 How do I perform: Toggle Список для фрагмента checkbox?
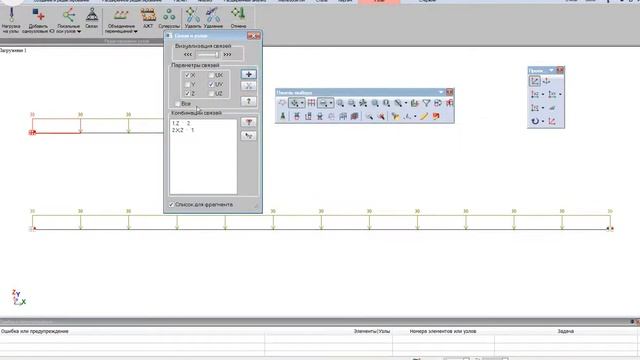(171, 204)
